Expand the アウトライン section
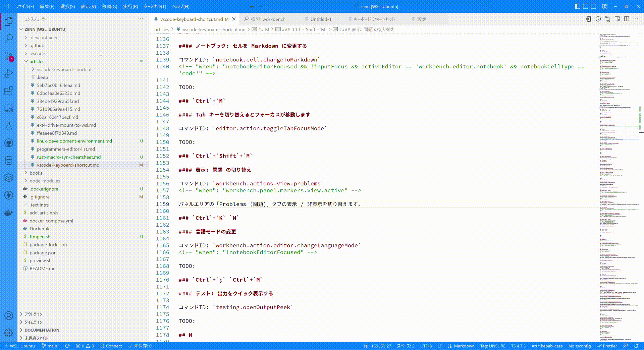This screenshot has height=350, width=644. point(83,314)
